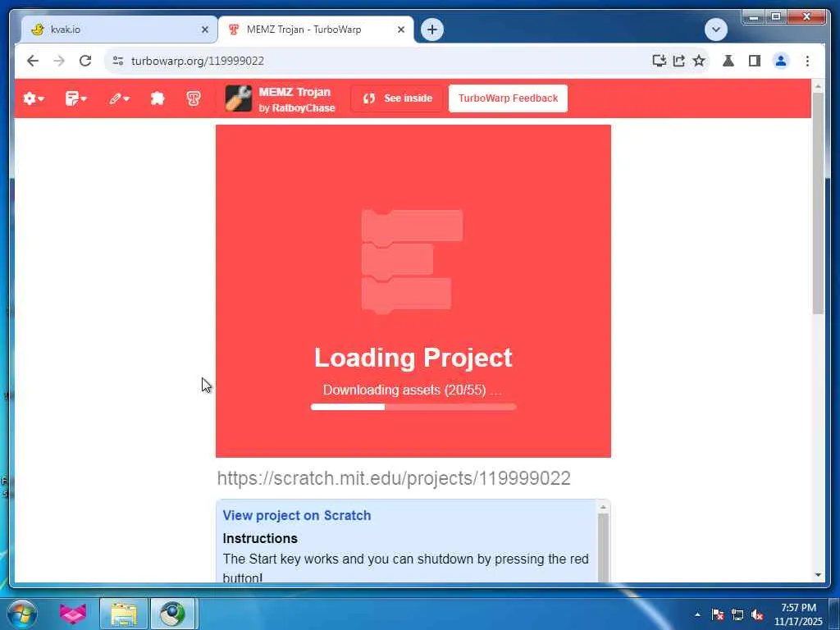Click the install app icon in address bar
This screenshot has height=630, width=840.
[x=659, y=61]
